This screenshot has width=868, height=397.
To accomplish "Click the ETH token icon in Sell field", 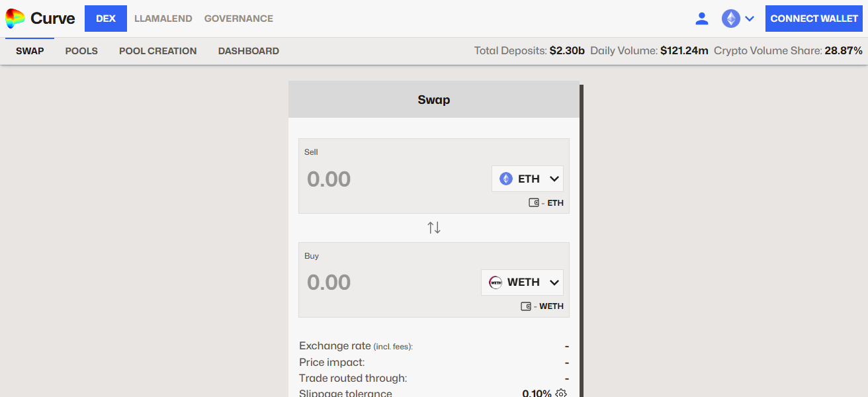I will [x=505, y=178].
